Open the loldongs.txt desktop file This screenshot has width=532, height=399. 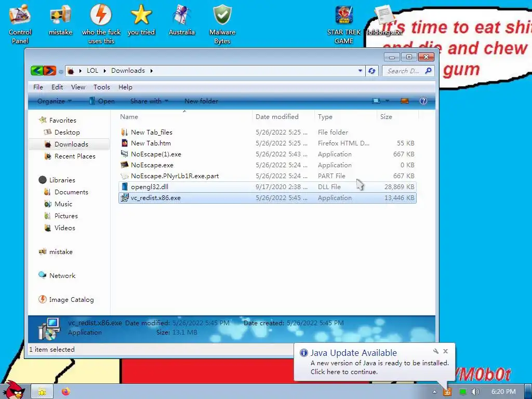pos(384,20)
